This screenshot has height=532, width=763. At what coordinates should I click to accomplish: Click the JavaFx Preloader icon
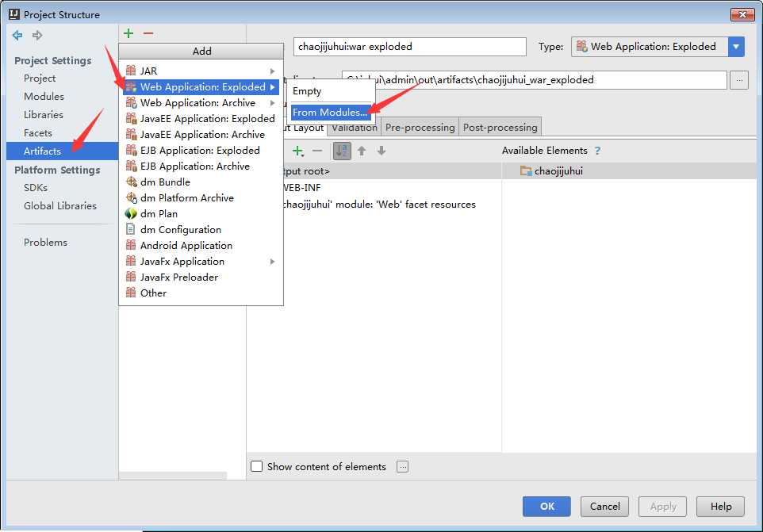pos(131,277)
